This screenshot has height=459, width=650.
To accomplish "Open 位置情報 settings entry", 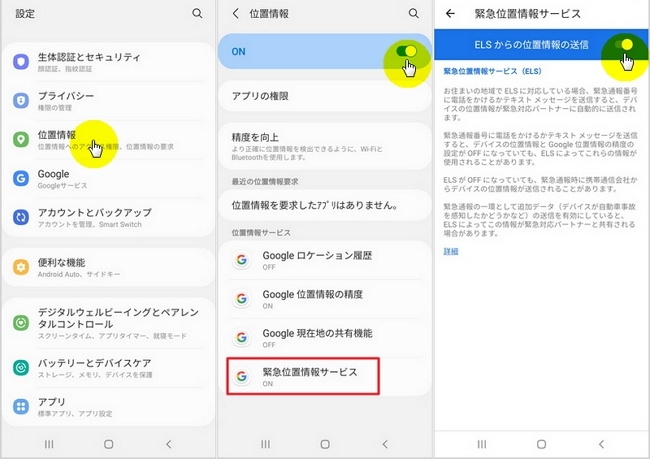I will [108, 139].
